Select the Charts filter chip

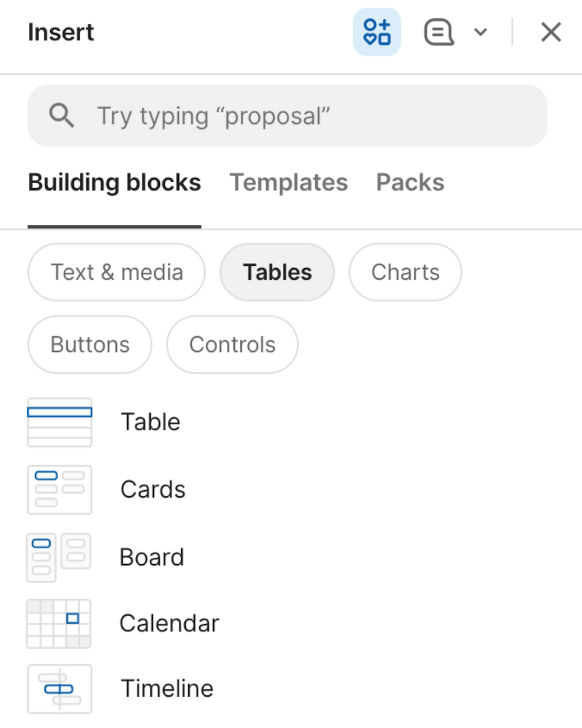pos(405,272)
